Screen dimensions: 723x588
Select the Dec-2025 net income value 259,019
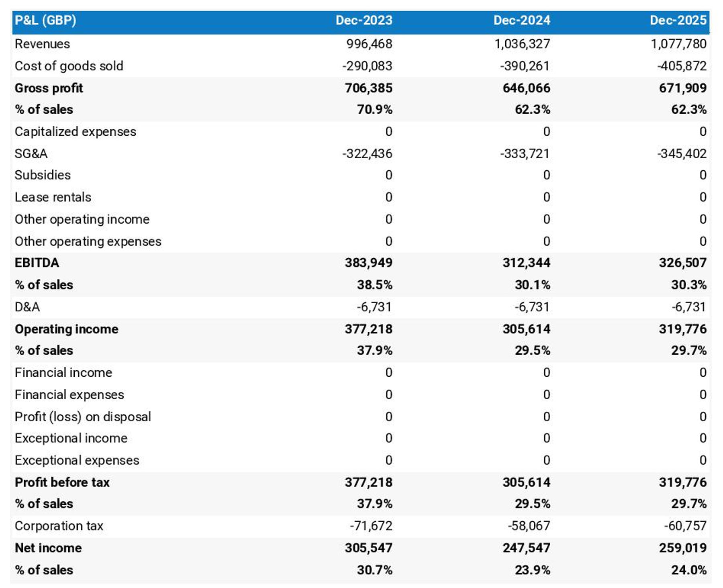tap(682, 548)
